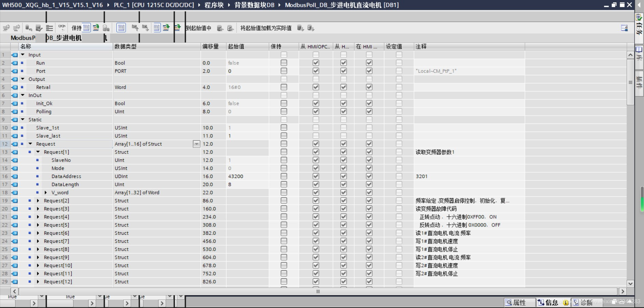Expand the V_word array
This screenshot has height=308, width=644.
pos(46,193)
